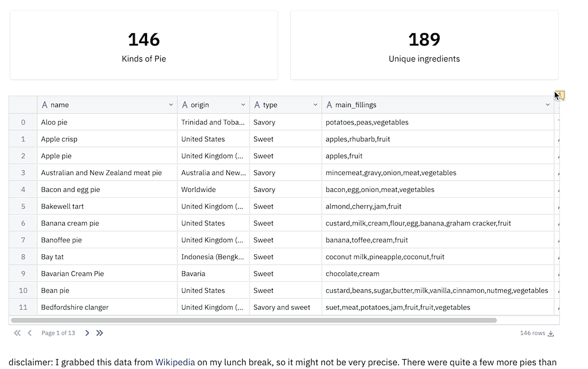588x369 pixels.
Task: Select row number 4 index cell
Action: point(23,189)
